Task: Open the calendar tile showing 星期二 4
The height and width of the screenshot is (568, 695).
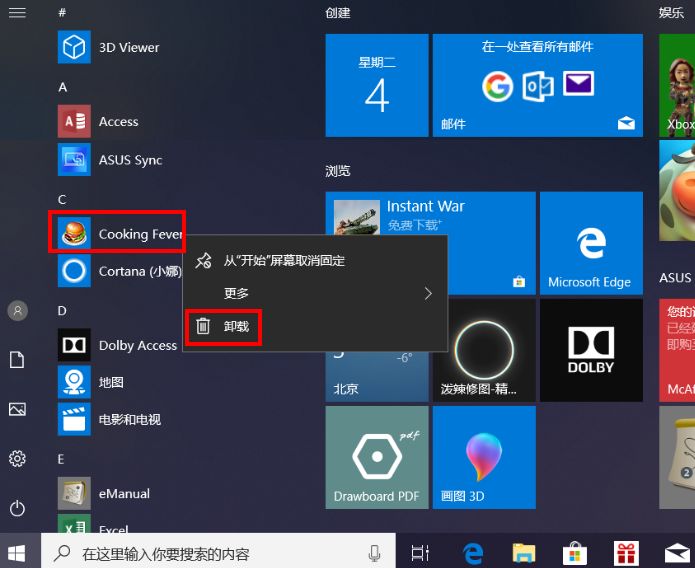Action: tap(377, 85)
